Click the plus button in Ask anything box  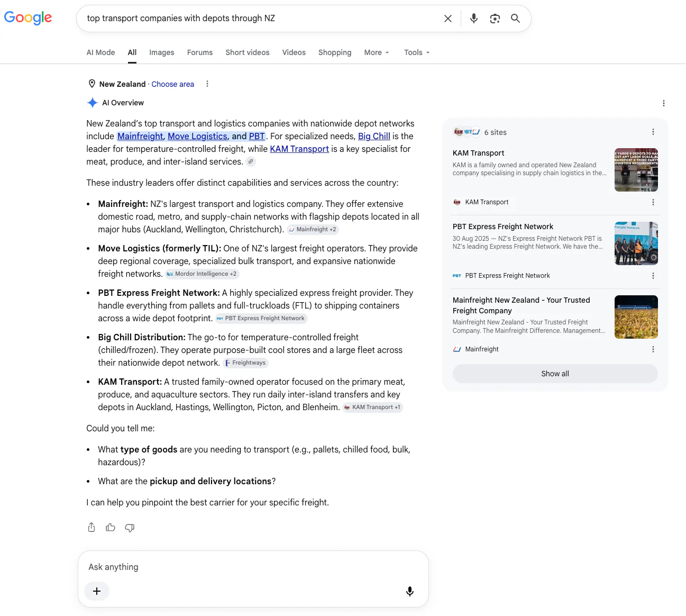point(97,591)
